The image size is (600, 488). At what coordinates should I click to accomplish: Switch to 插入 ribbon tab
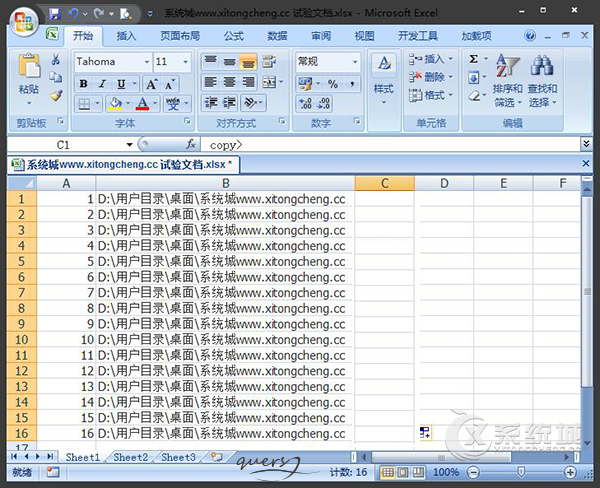126,36
